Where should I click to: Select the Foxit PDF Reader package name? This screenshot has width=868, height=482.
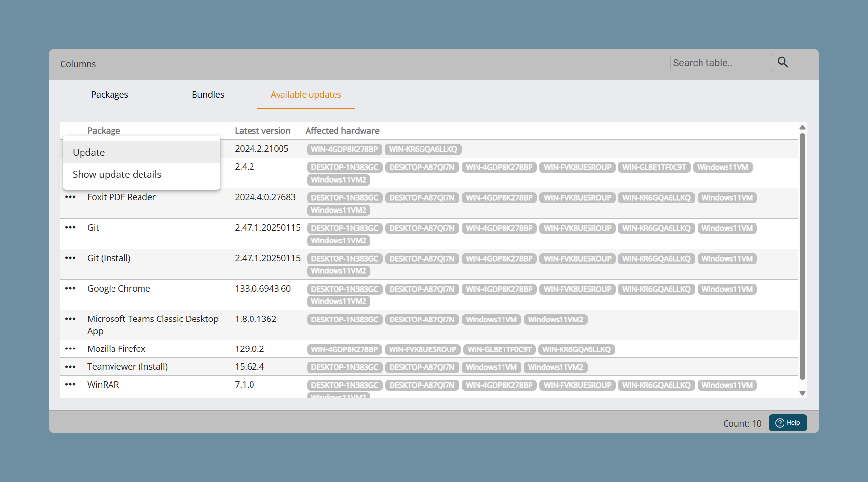pyautogui.click(x=121, y=197)
